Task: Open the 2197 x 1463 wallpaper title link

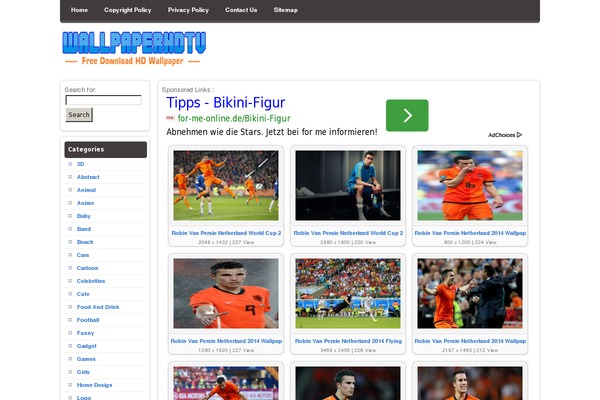Action: tap(470, 341)
